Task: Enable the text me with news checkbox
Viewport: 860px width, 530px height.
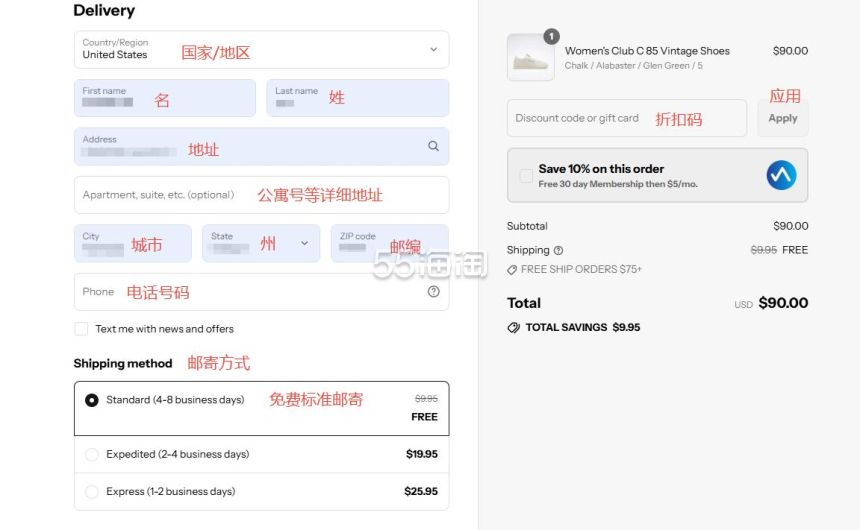Action: coord(81,329)
